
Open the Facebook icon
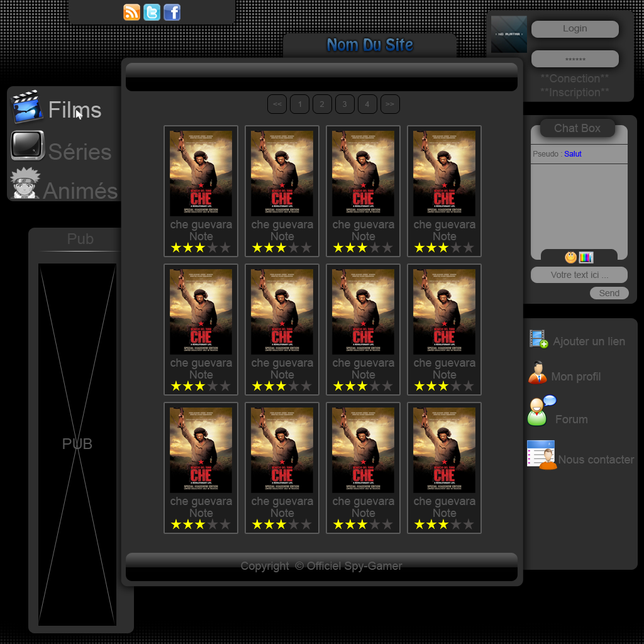point(172,13)
